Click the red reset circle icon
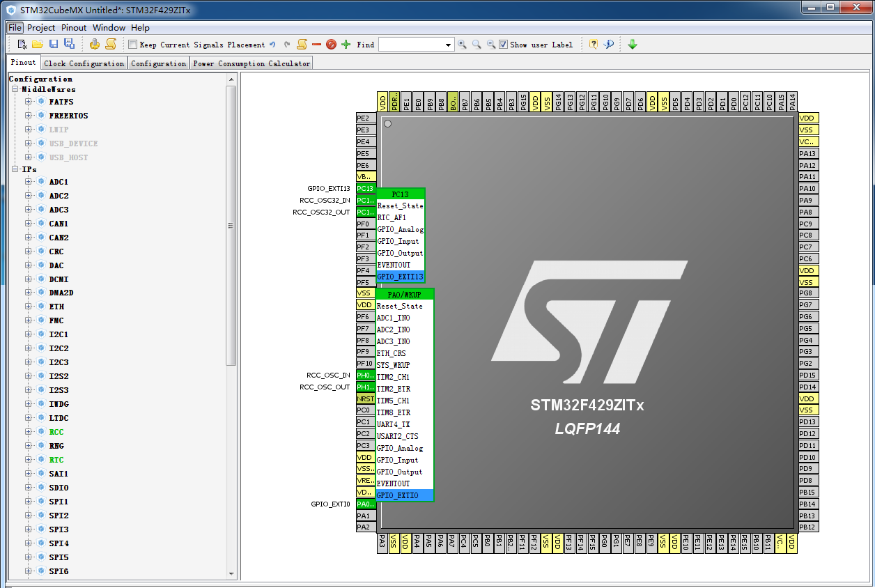The height and width of the screenshot is (588, 875). coord(331,45)
